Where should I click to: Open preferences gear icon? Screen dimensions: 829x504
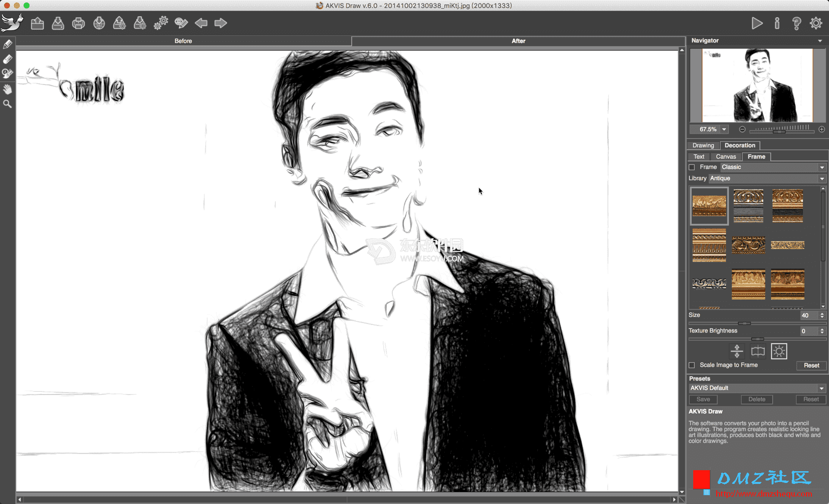pos(816,23)
